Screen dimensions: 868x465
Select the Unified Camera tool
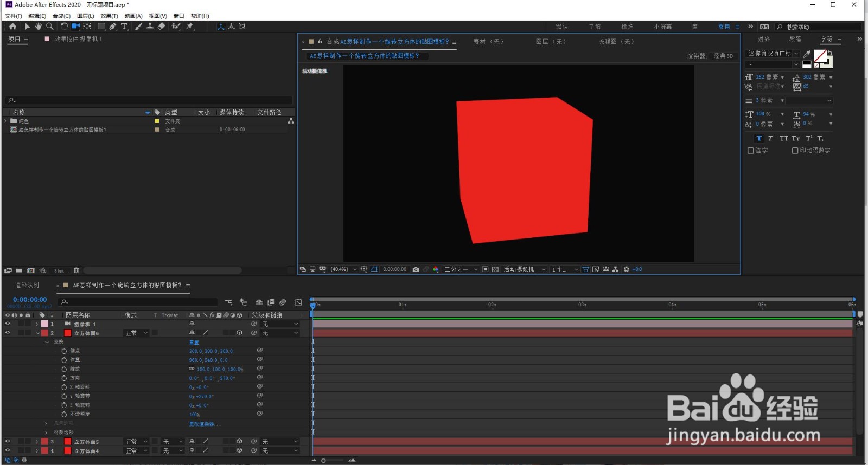[75, 26]
